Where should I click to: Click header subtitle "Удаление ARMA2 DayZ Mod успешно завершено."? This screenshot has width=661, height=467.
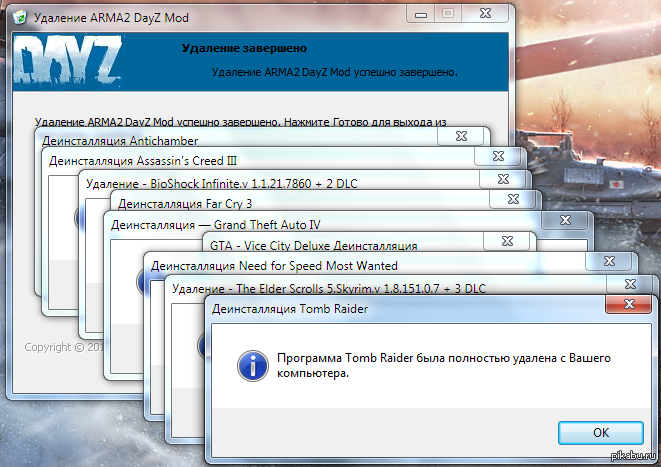click(334, 72)
